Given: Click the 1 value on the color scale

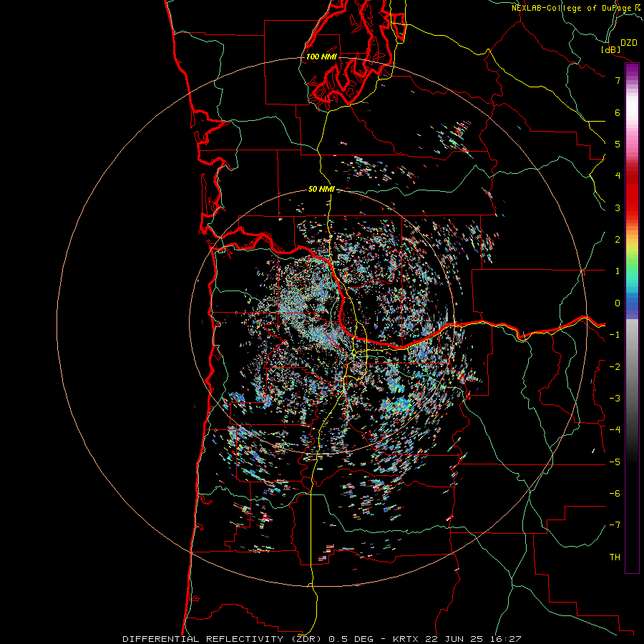Looking at the screenshot, I should point(618,271).
